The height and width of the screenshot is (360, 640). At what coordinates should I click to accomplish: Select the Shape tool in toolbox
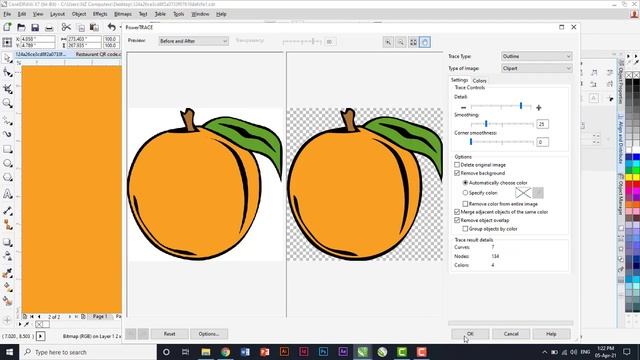[7, 73]
